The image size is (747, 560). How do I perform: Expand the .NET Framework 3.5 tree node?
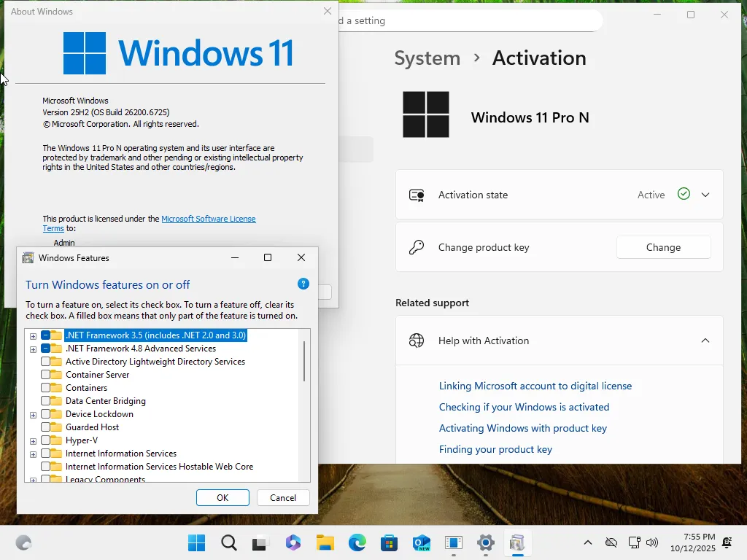point(33,336)
